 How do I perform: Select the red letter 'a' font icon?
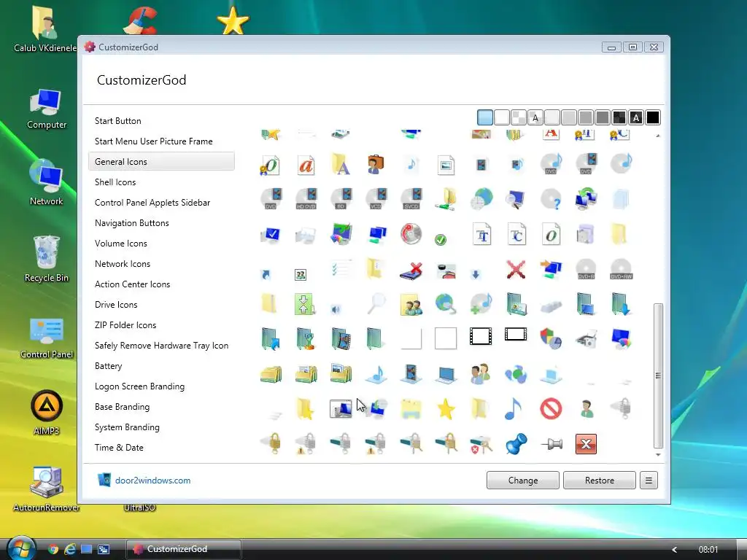click(x=306, y=165)
